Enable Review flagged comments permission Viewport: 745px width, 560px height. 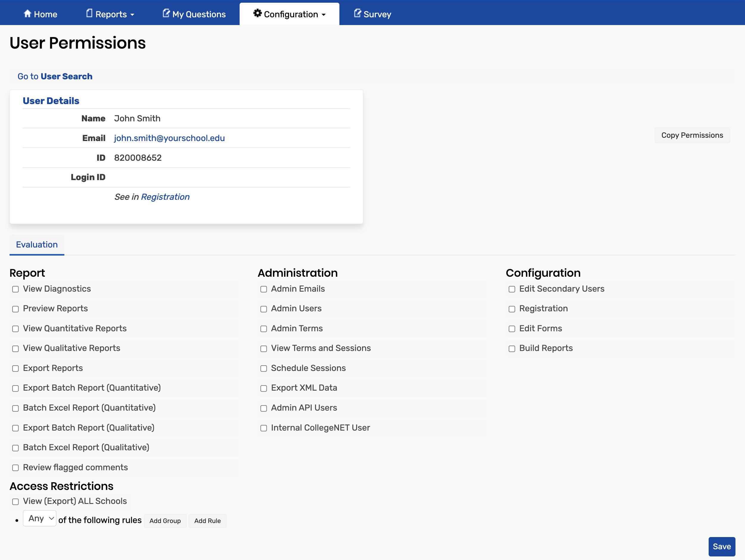point(15,468)
